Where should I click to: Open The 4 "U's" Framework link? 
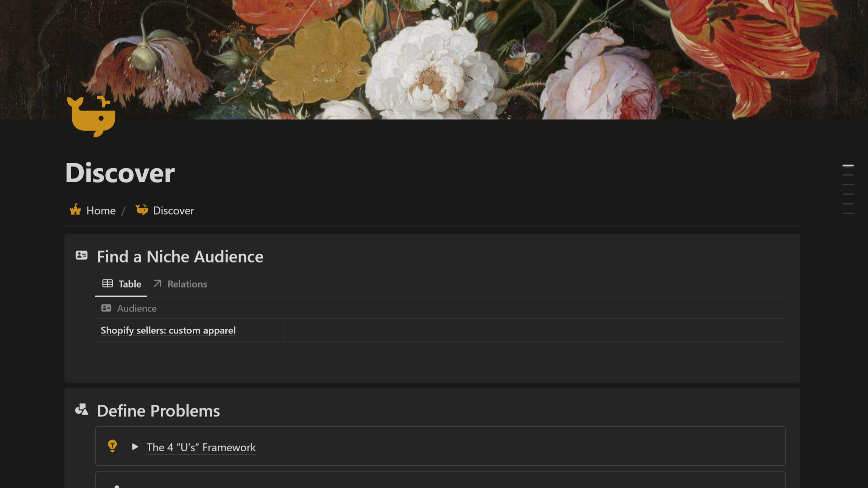(x=201, y=448)
